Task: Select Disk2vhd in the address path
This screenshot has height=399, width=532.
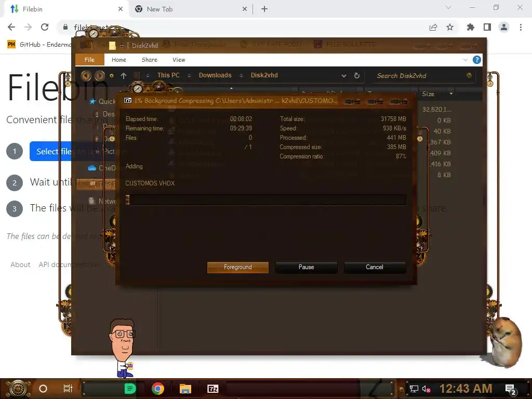Action: pos(264,75)
